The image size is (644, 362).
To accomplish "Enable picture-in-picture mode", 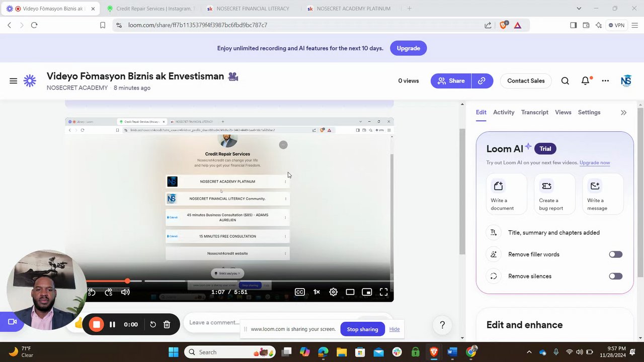I will pyautogui.click(x=367, y=292).
